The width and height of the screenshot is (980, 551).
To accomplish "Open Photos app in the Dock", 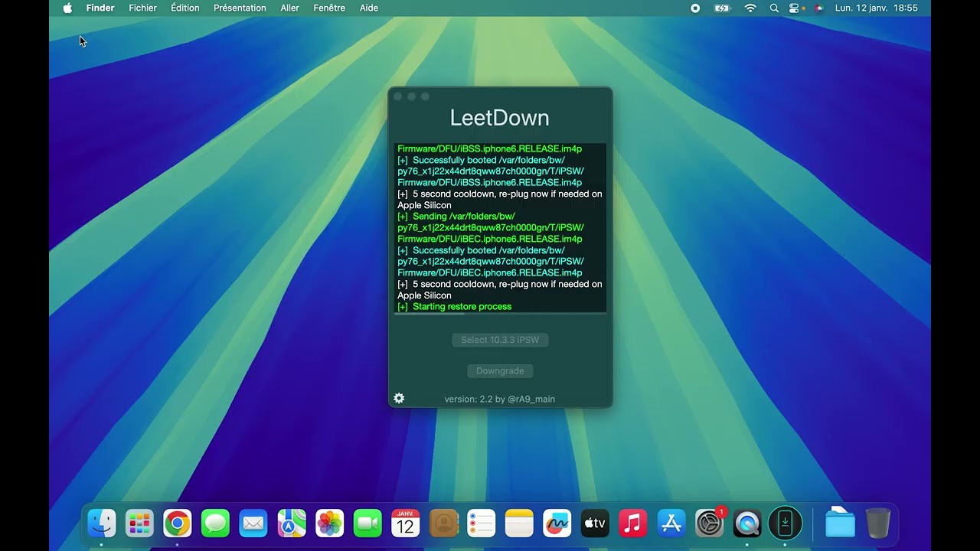I will [x=329, y=523].
